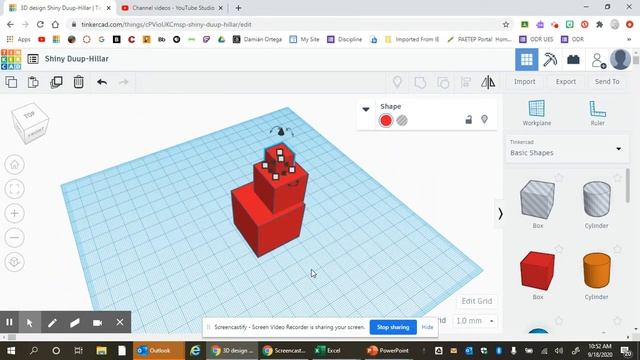Select the Workplane tool
640x360 pixels.
(537, 113)
